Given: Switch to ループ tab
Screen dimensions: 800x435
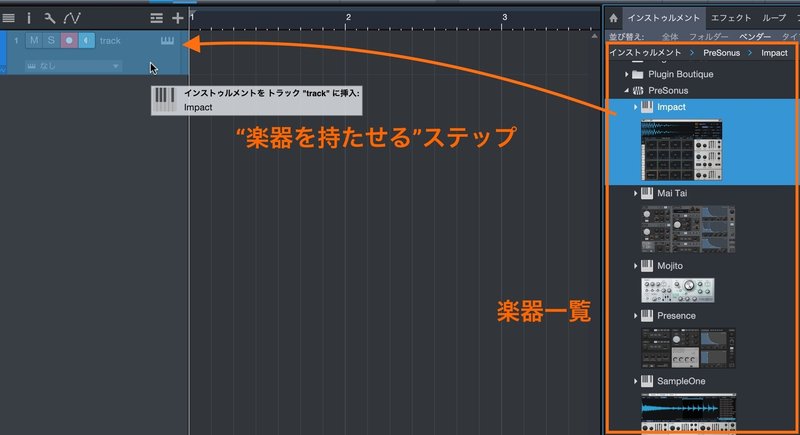Looking at the screenshot, I should pyautogui.click(x=774, y=18).
